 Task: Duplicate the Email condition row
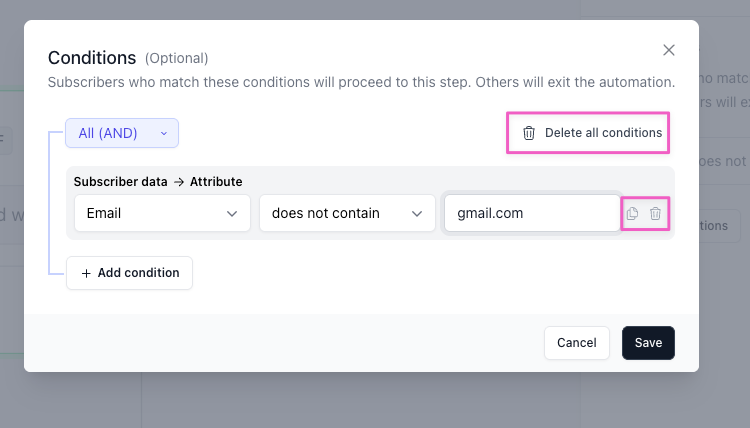632,213
